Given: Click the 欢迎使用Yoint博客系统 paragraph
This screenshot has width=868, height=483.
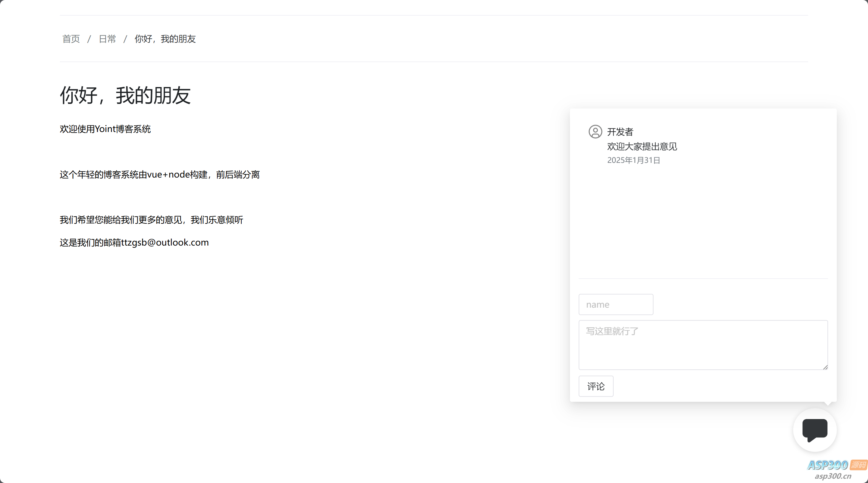Looking at the screenshot, I should click(x=105, y=129).
